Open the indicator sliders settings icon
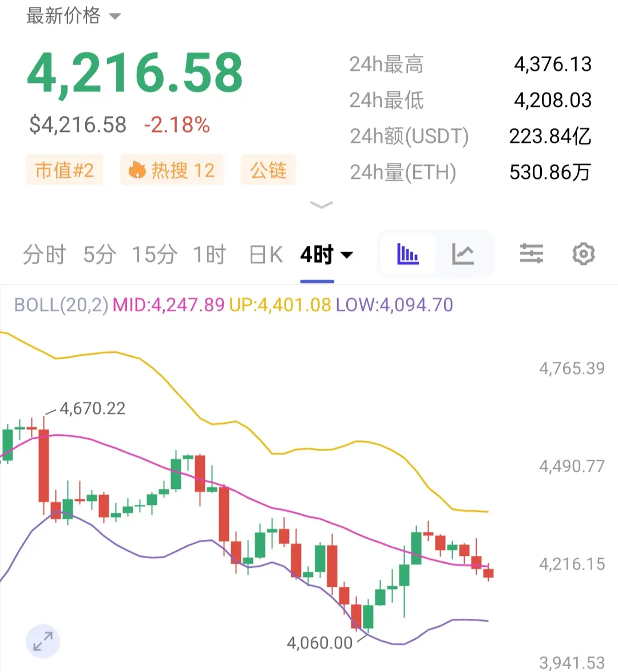618x672 pixels. tap(532, 253)
